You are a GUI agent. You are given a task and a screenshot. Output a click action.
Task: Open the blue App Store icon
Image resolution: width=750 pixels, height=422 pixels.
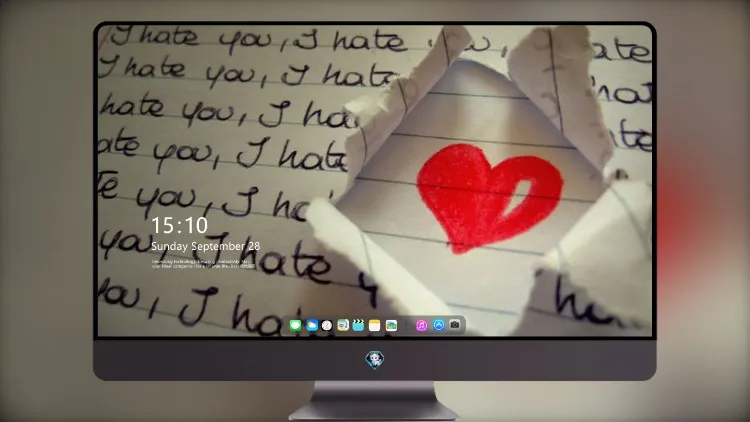click(x=439, y=325)
